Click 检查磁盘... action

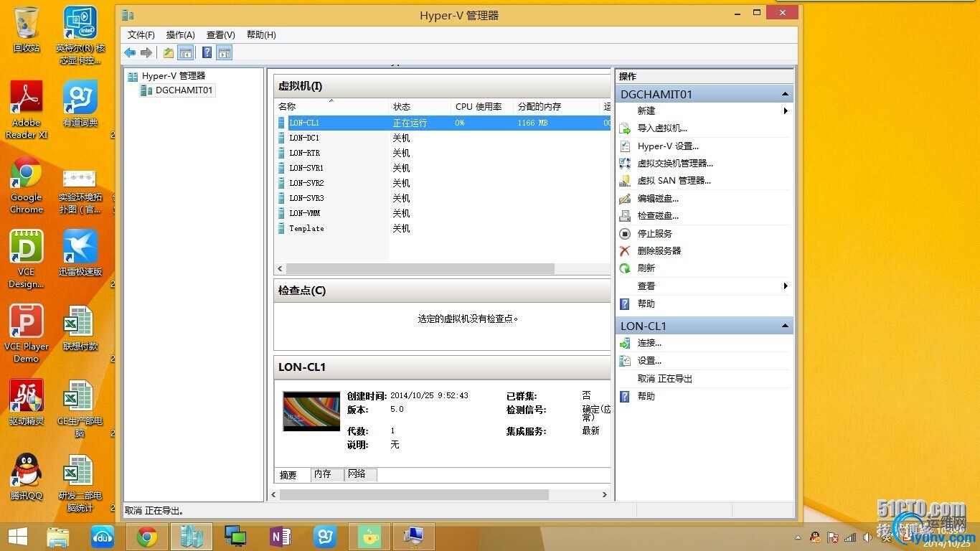(x=658, y=216)
